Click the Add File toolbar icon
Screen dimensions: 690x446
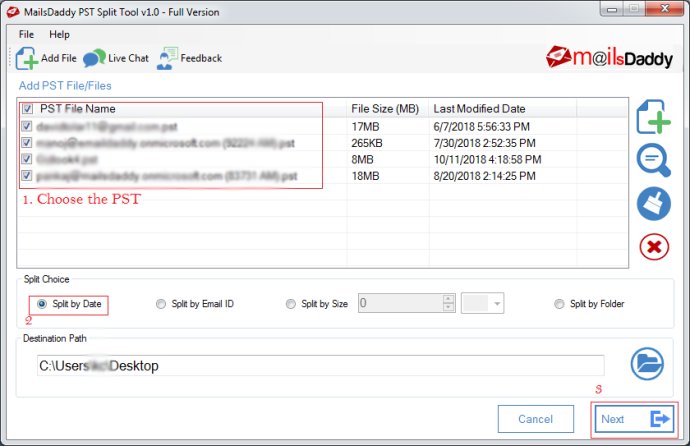click(26, 58)
